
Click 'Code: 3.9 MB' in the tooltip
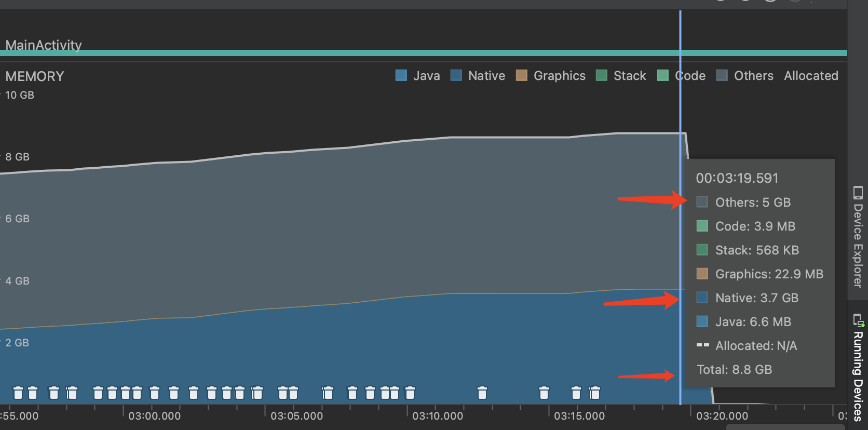click(755, 226)
